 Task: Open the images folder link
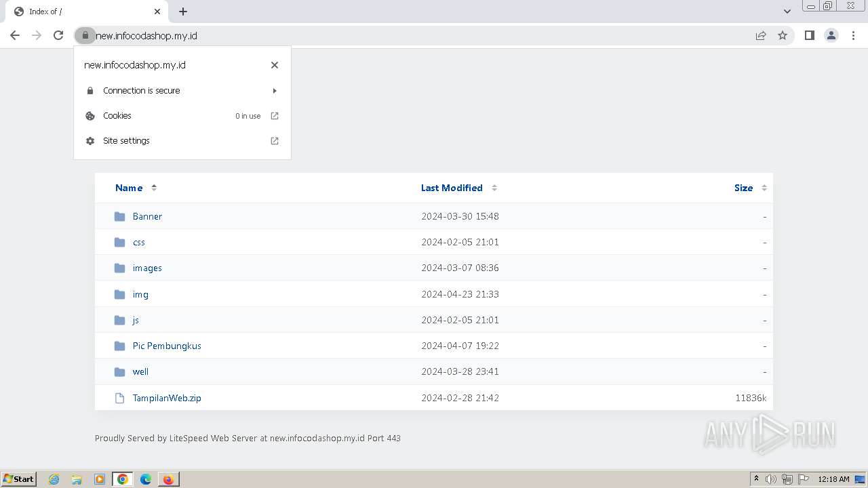click(x=147, y=268)
